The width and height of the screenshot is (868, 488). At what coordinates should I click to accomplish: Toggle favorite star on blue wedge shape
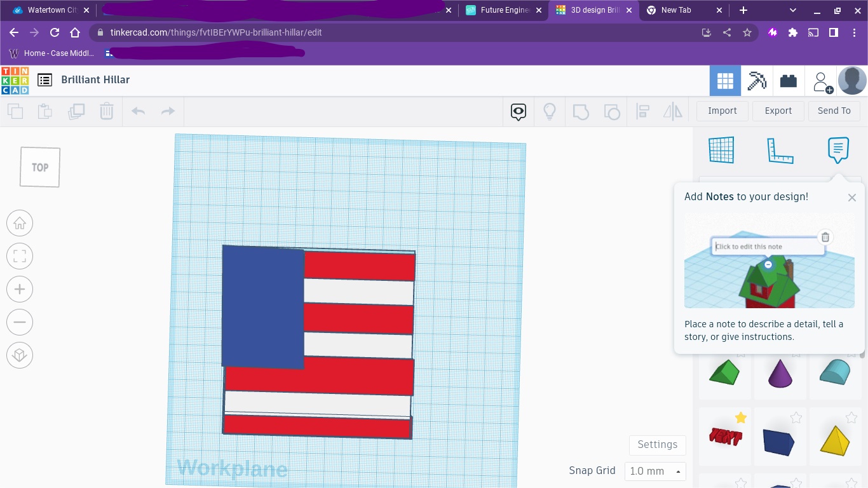pos(796,417)
